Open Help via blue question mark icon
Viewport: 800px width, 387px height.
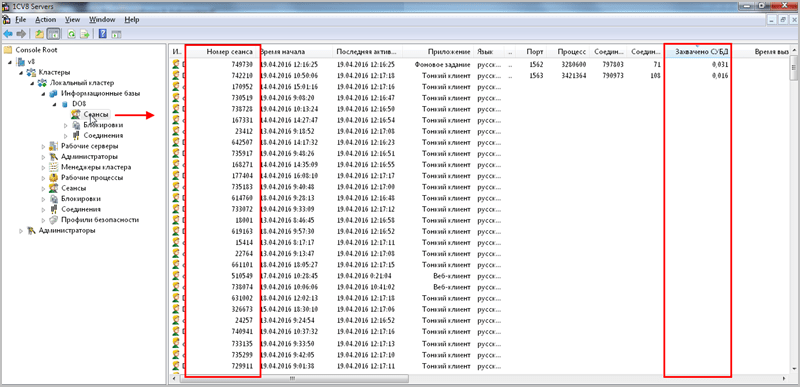pyautogui.click(x=103, y=34)
